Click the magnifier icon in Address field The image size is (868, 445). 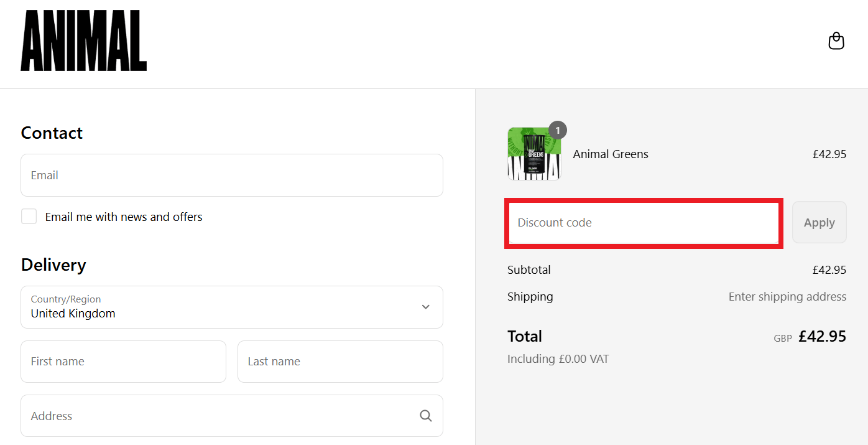pyautogui.click(x=425, y=416)
